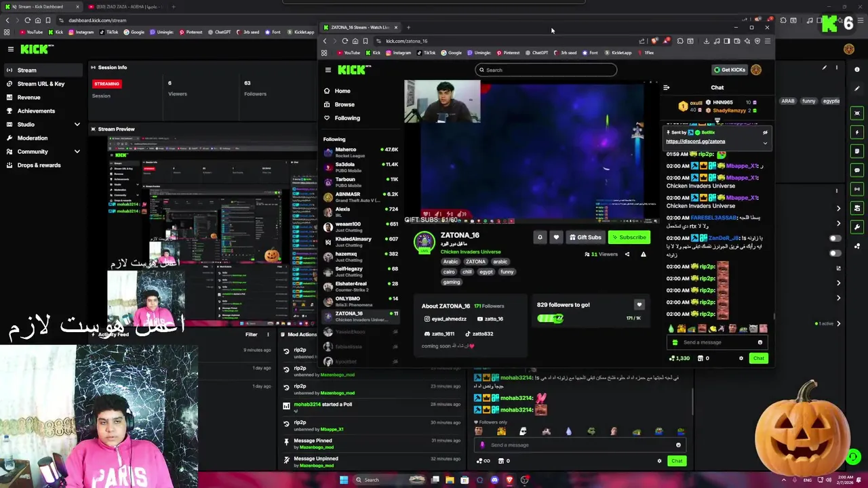
Task: Open extensions puzzle icon in front browser
Action: 680,41
